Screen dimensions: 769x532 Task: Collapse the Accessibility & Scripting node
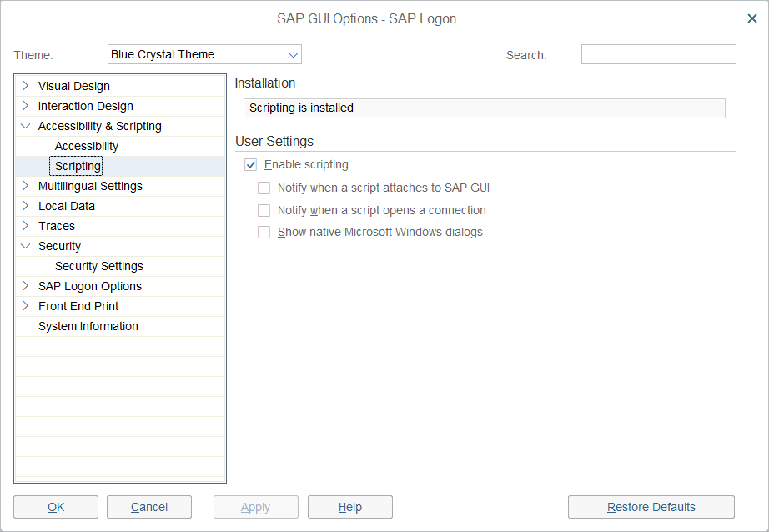(26, 126)
